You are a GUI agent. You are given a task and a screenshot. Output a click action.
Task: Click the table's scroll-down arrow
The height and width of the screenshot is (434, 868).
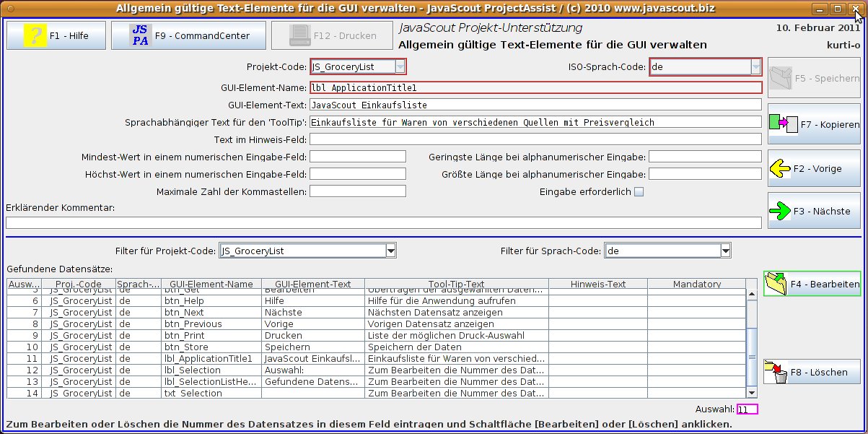click(752, 392)
